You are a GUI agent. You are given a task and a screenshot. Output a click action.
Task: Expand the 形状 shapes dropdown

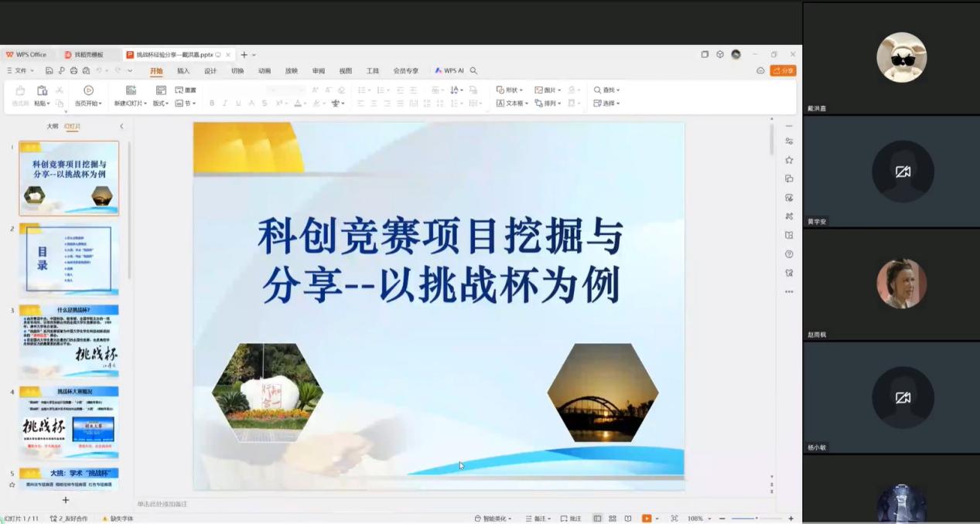[510, 90]
